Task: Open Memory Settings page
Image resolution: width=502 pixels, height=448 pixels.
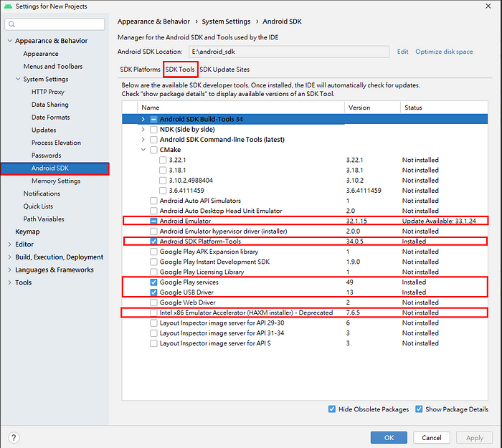Action: pos(56,181)
